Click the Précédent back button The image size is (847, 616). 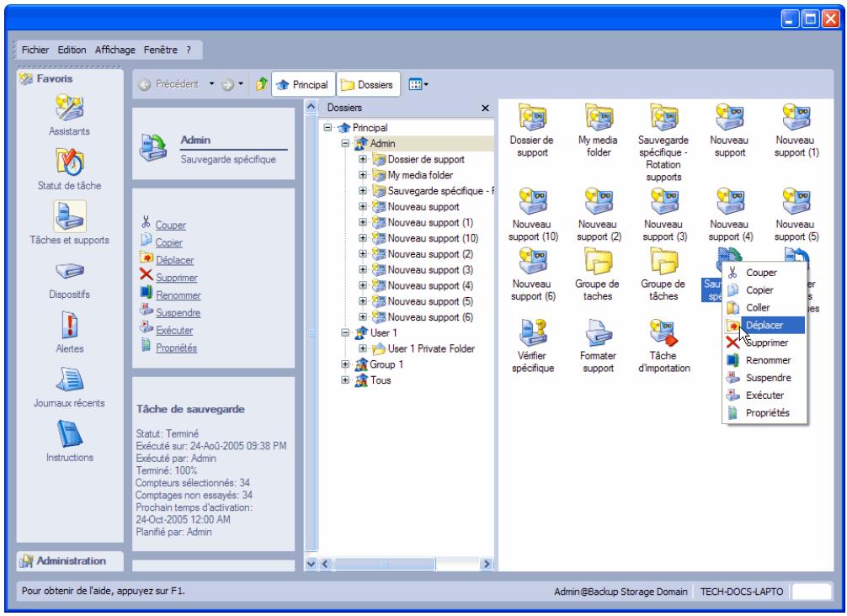point(168,84)
